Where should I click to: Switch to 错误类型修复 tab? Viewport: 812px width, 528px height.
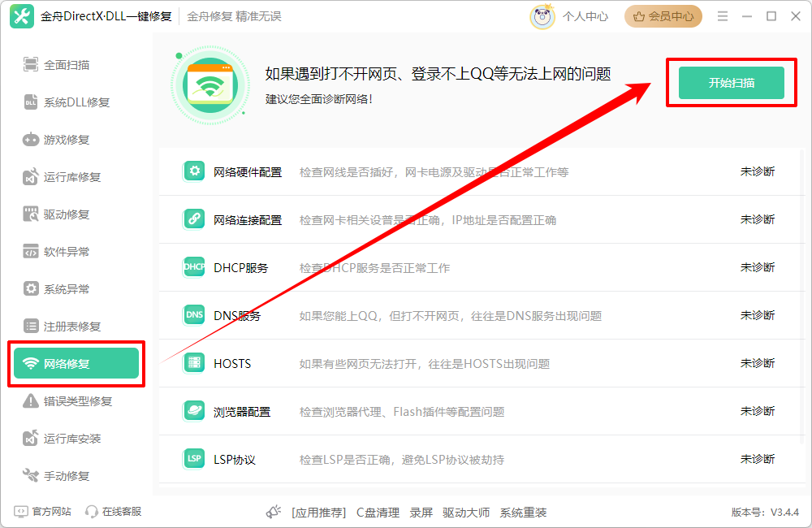76,401
